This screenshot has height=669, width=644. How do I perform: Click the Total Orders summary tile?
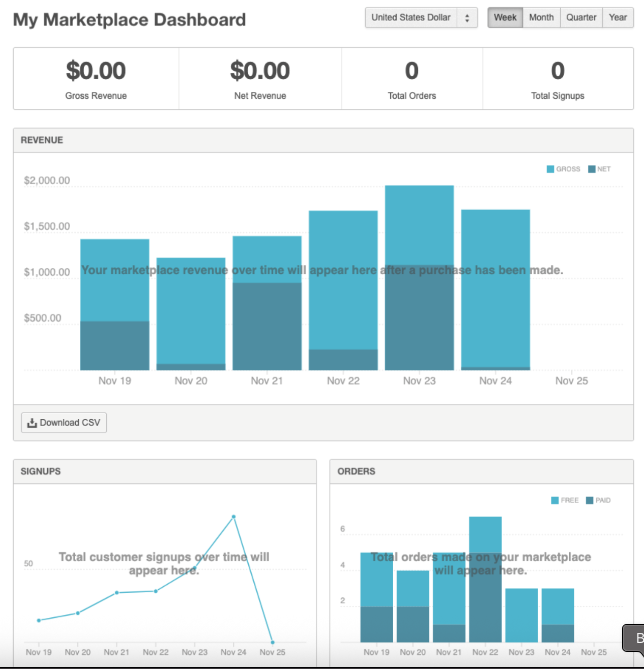tap(412, 79)
